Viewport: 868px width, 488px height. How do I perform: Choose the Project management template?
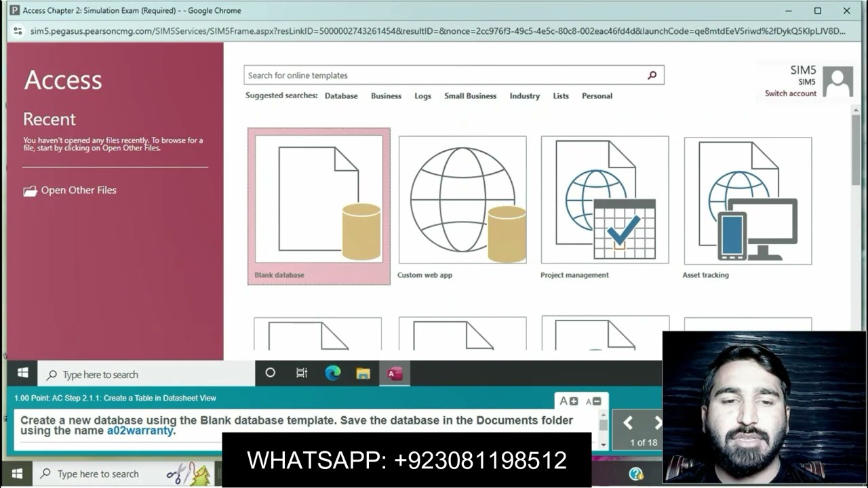[x=604, y=206]
